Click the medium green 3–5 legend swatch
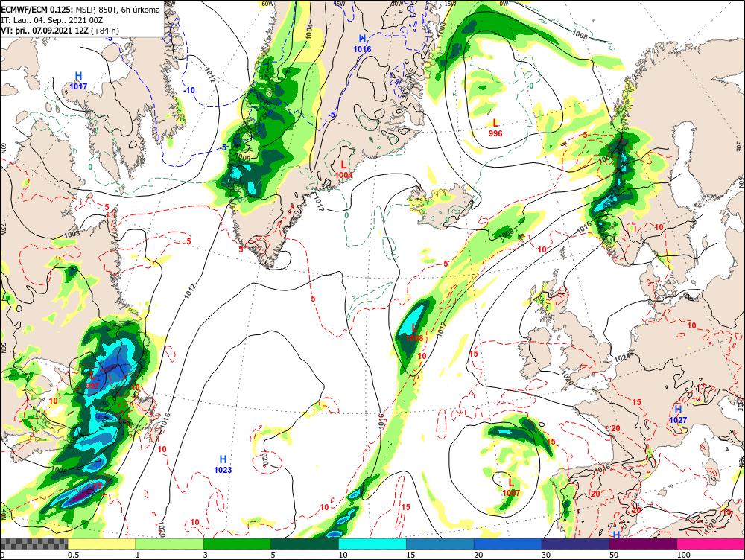This screenshot has width=745, height=560. tap(237, 544)
